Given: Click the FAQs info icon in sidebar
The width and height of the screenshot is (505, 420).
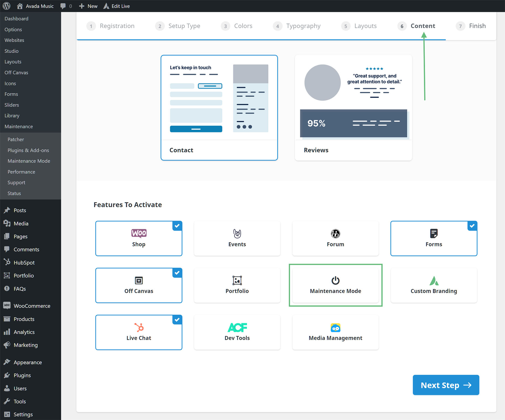Looking at the screenshot, I should [x=7, y=288].
